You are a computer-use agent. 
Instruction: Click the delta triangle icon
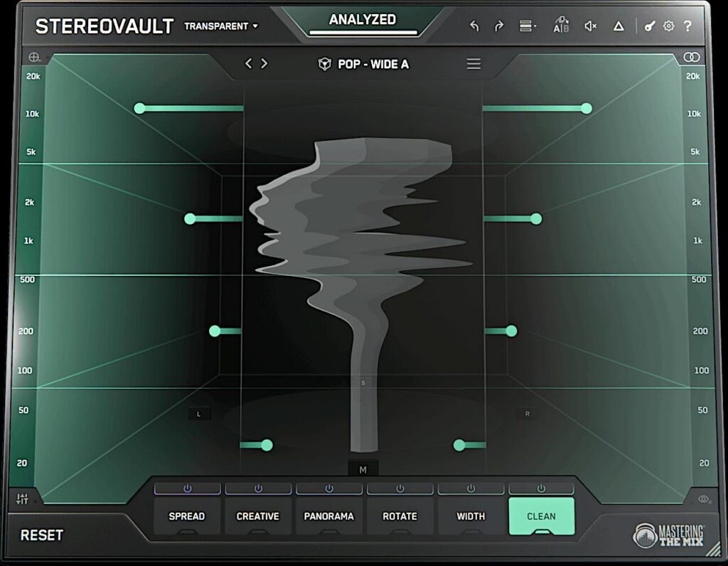619,26
